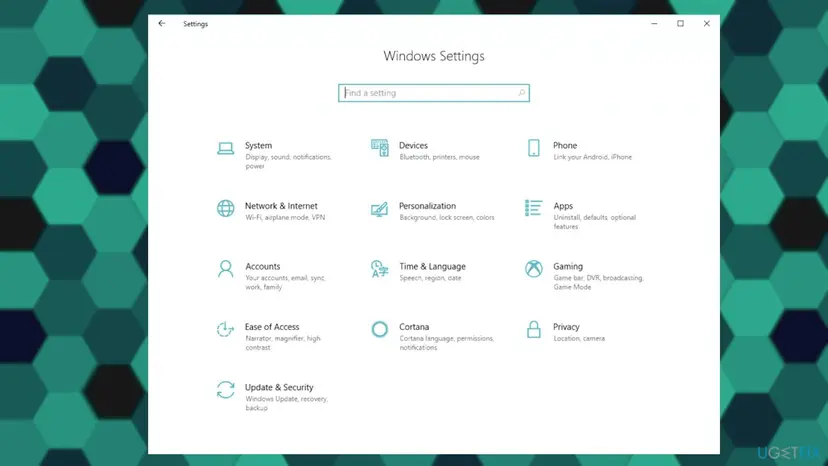Click 'Location, camera' description

[x=579, y=338]
